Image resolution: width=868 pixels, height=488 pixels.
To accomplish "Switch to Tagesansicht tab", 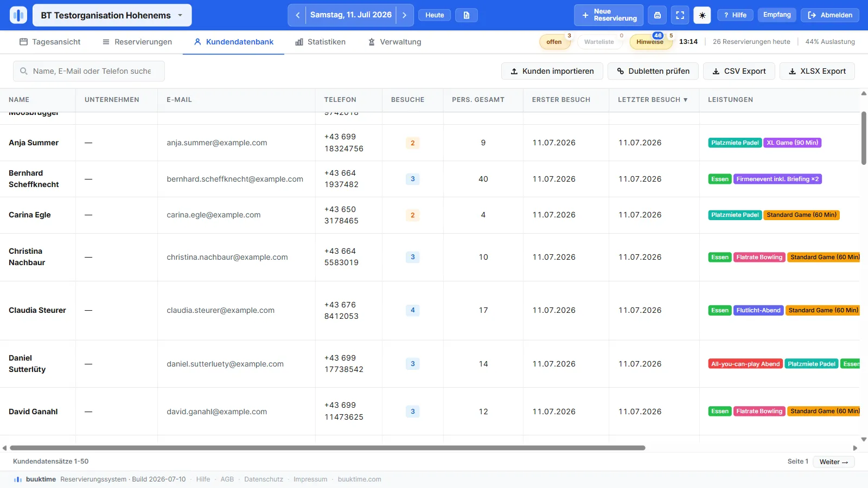I will pyautogui.click(x=50, y=42).
